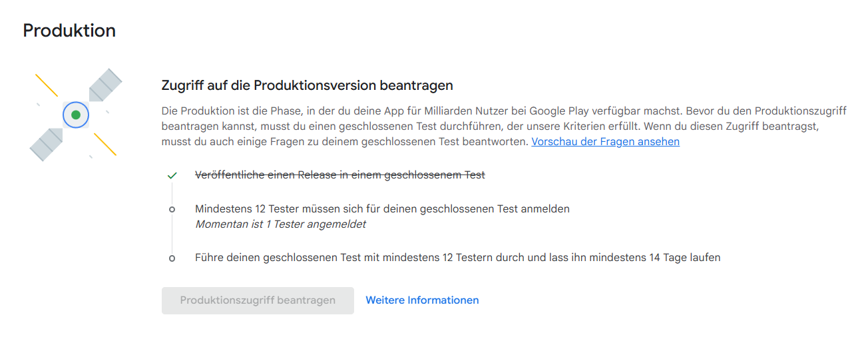Click the "Zugriff auf die Produktionsversion beantragen" heading

[x=307, y=85]
